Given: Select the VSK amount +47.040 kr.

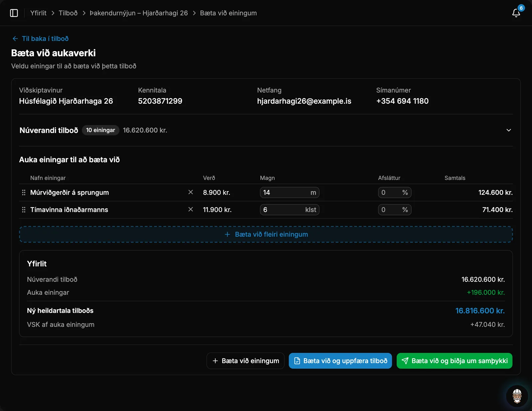Looking at the screenshot, I should tap(487, 325).
